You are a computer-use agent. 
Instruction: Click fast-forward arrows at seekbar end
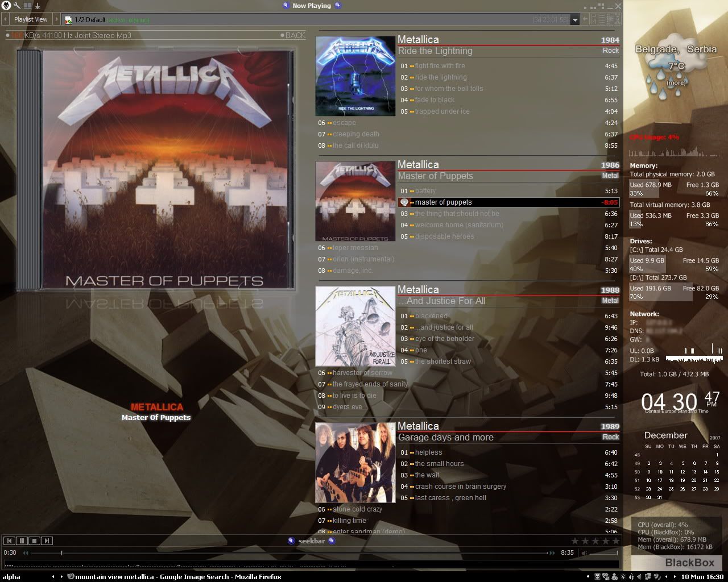pyautogui.click(x=552, y=552)
